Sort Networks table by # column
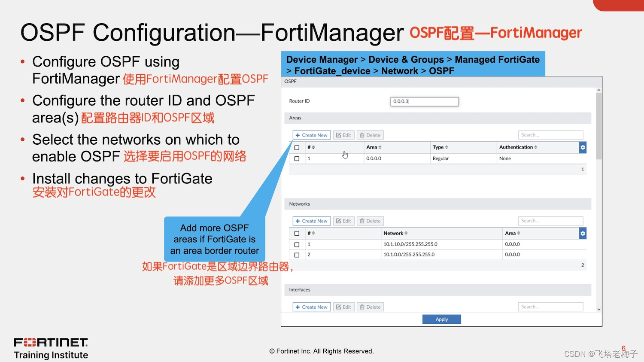This screenshot has width=644, height=362. (311, 233)
